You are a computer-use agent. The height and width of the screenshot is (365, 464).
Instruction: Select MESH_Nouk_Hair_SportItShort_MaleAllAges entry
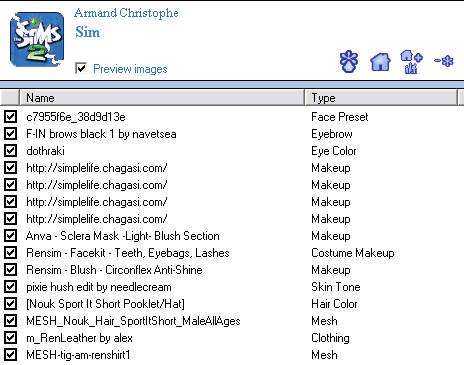click(x=133, y=321)
